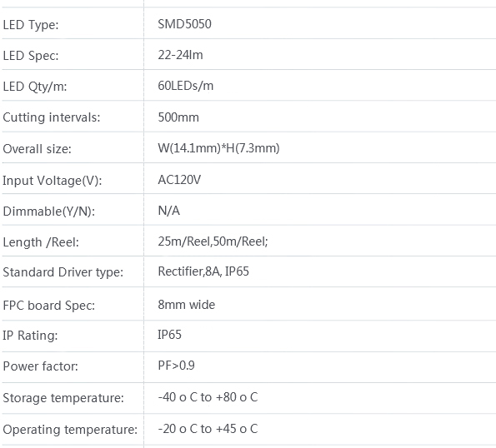Image resolution: width=496 pixels, height=448 pixels.
Task: Click the SMD5050 LED type value
Action: click(184, 24)
